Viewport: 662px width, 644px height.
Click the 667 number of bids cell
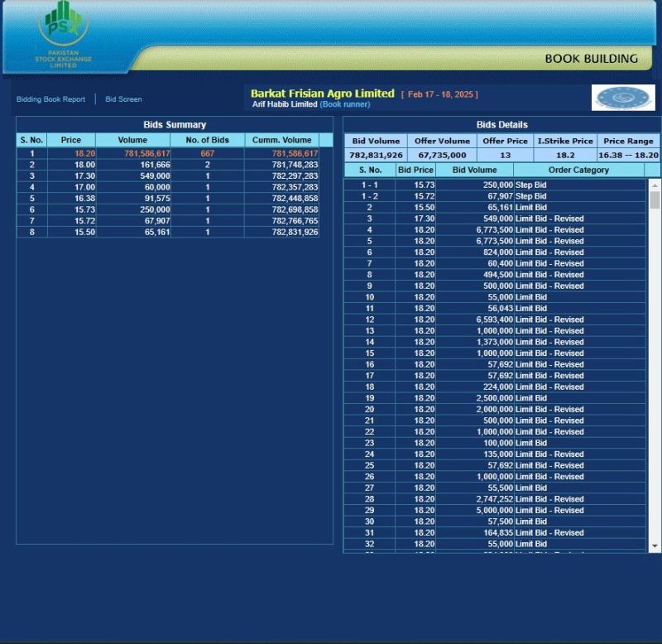pos(208,154)
